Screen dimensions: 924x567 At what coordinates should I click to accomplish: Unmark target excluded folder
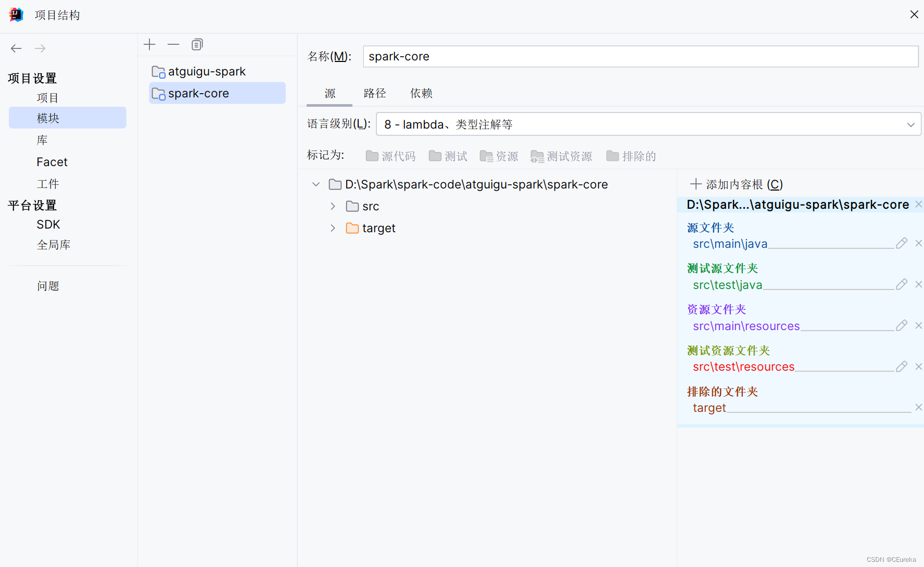tap(919, 407)
